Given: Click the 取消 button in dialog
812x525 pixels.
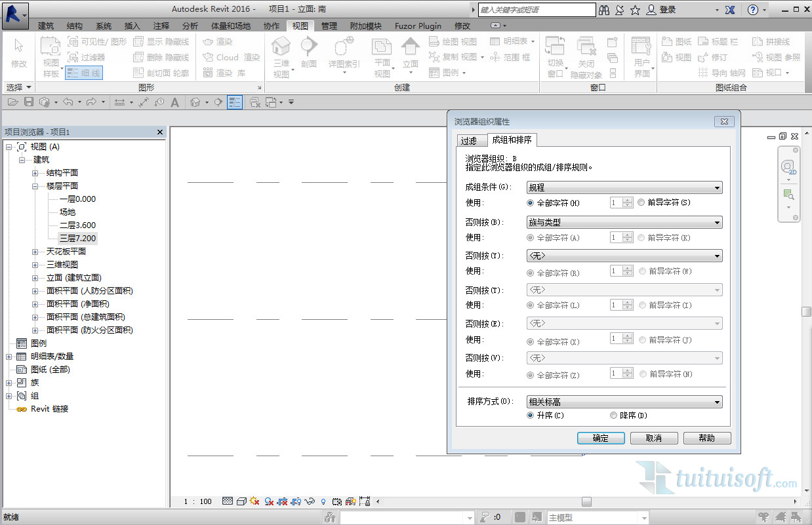Looking at the screenshot, I should [x=653, y=438].
